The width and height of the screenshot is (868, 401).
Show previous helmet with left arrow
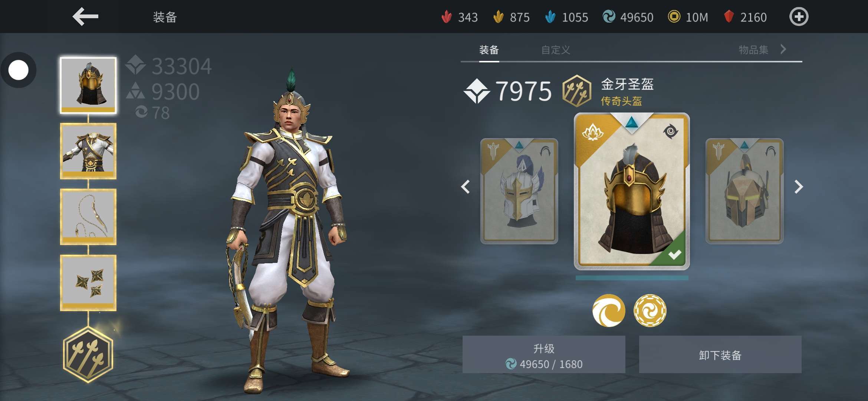pos(466,187)
